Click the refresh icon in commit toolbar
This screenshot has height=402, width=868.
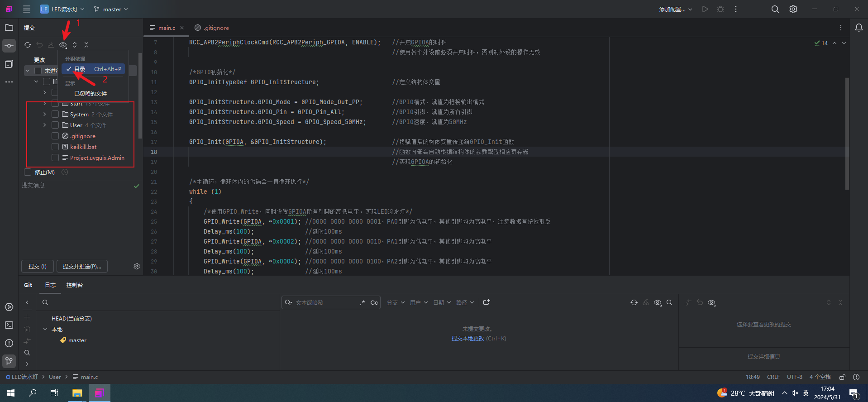(28, 45)
